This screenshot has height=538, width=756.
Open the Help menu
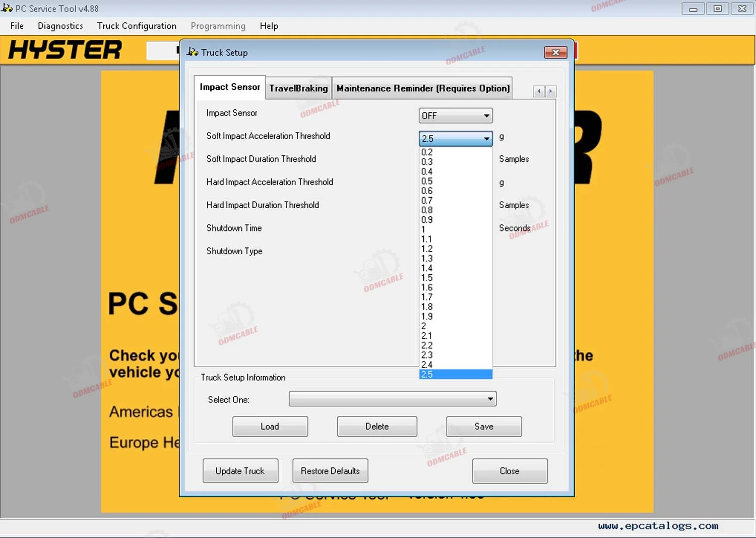coord(269,26)
